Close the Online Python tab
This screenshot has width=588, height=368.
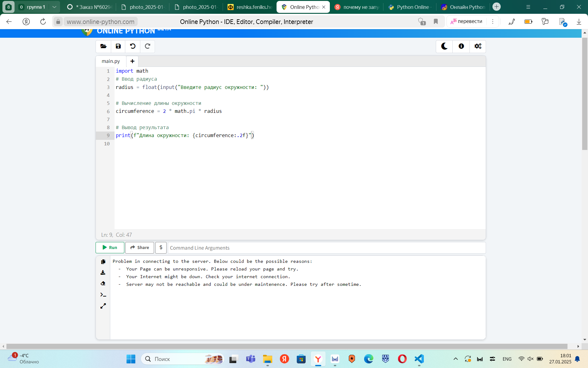[324, 7]
